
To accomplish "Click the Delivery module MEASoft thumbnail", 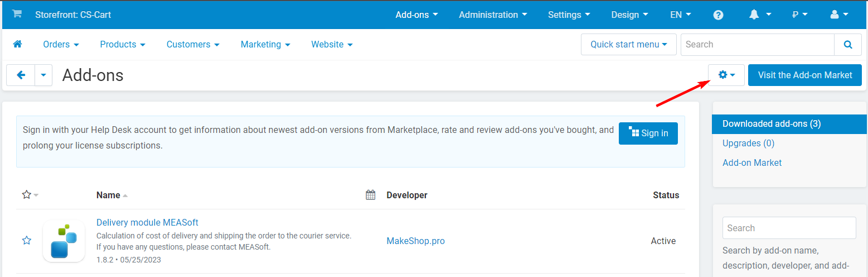I will 64,241.
